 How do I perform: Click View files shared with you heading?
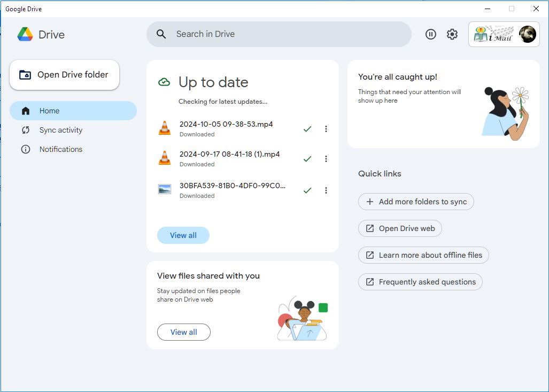coord(208,276)
